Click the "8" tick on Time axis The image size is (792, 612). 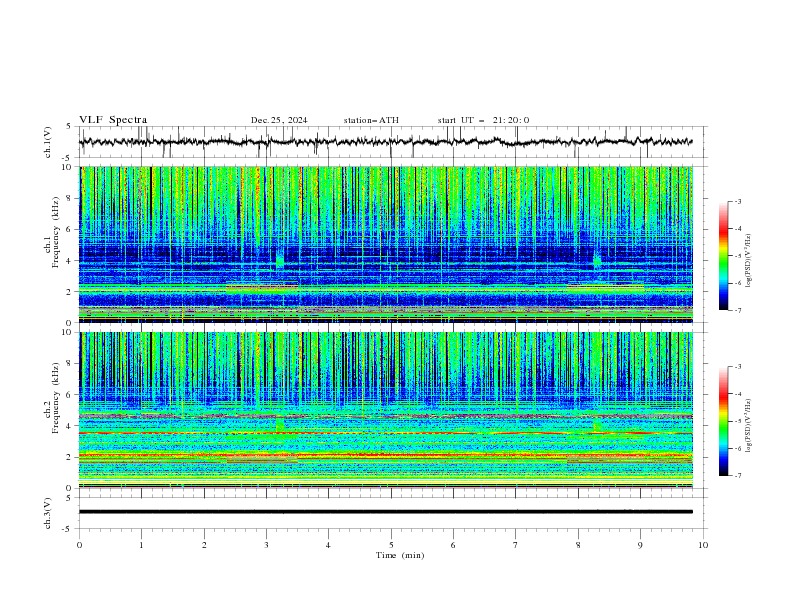(x=578, y=545)
